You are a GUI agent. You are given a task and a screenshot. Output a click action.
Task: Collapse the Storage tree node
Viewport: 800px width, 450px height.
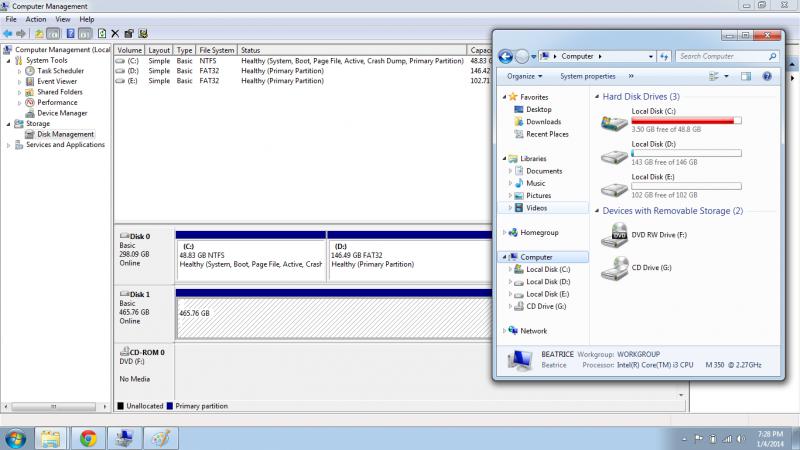coord(8,124)
